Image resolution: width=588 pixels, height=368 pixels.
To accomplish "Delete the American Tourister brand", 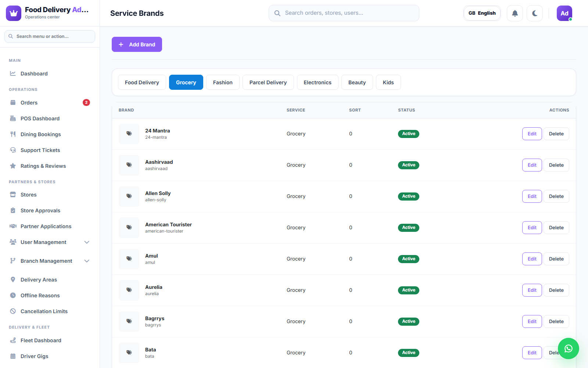I will click(x=556, y=228).
